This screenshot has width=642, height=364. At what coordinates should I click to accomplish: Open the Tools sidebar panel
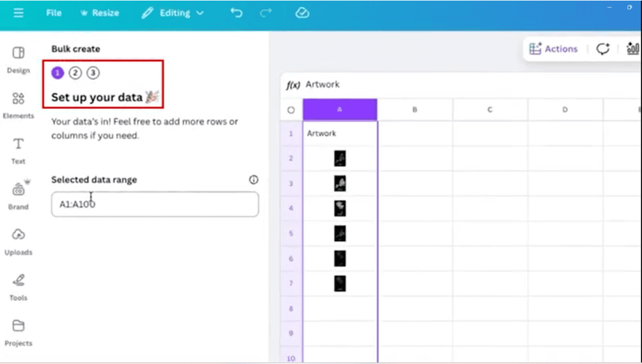click(x=18, y=287)
